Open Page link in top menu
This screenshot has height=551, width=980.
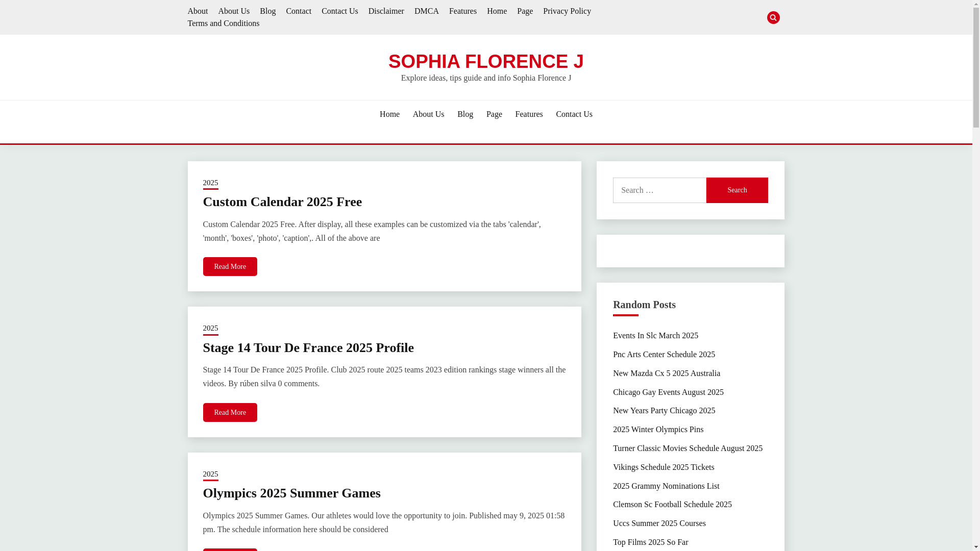(x=525, y=11)
